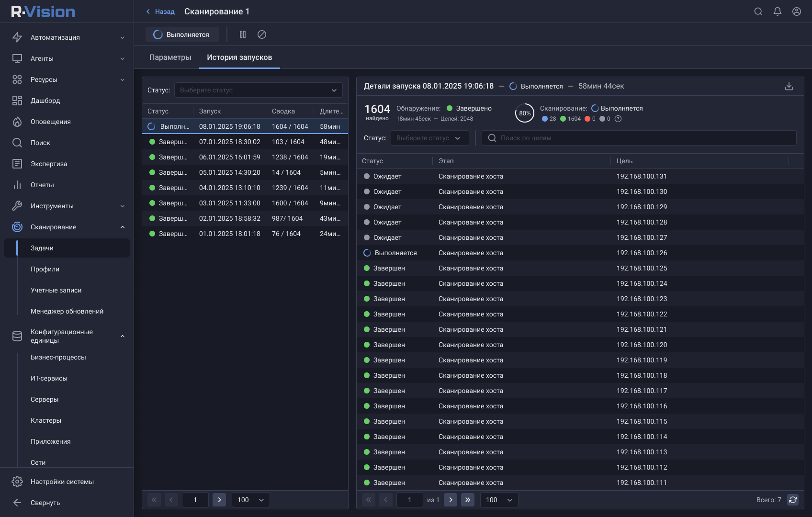
Task: Click the Настройки системы gear icon
Action: pyautogui.click(x=17, y=482)
